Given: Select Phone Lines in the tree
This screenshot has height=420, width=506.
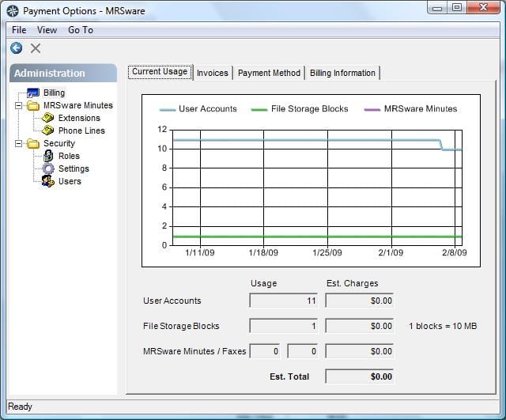Looking at the screenshot, I should (x=81, y=131).
